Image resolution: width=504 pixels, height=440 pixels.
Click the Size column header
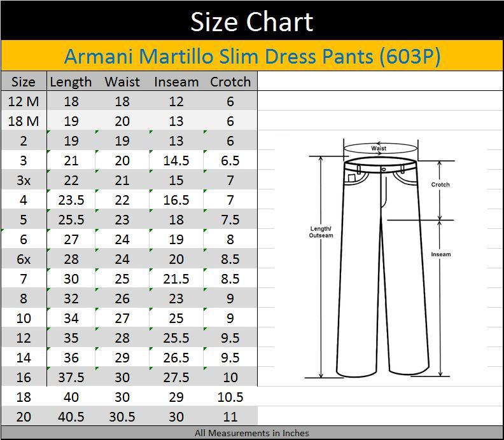coord(24,82)
